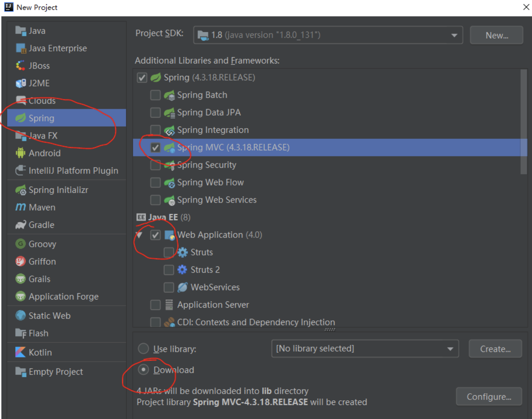Select the Empty Project folder icon

point(21,372)
